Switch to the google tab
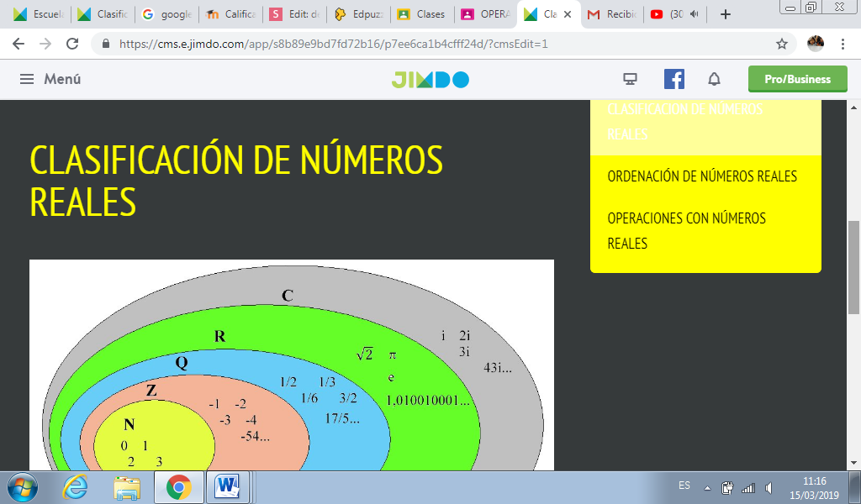The width and height of the screenshot is (861, 504). (167, 14)
